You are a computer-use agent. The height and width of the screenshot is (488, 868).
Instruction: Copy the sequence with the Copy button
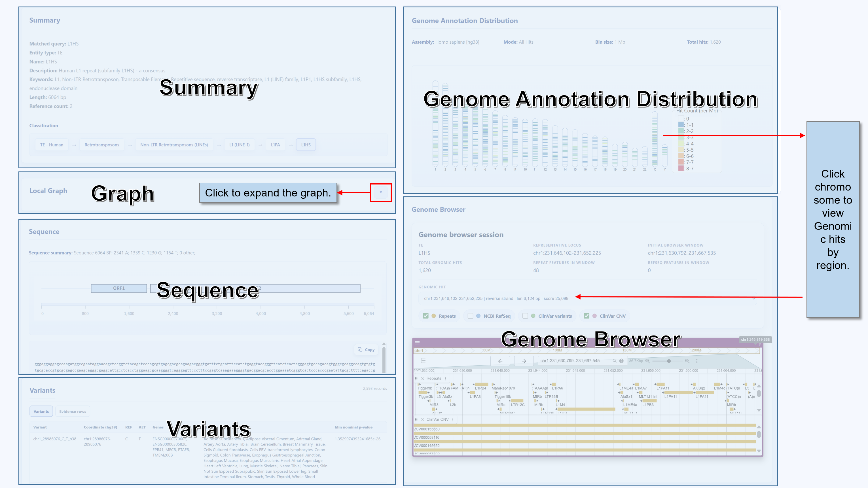pyautogui.click(x=366, y=350)
